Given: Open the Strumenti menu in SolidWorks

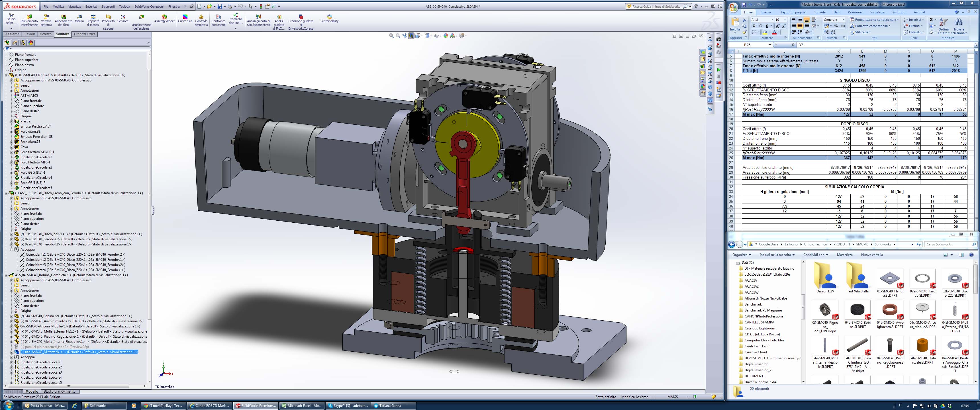Looking at the screenshot, I should coord(108,7).
